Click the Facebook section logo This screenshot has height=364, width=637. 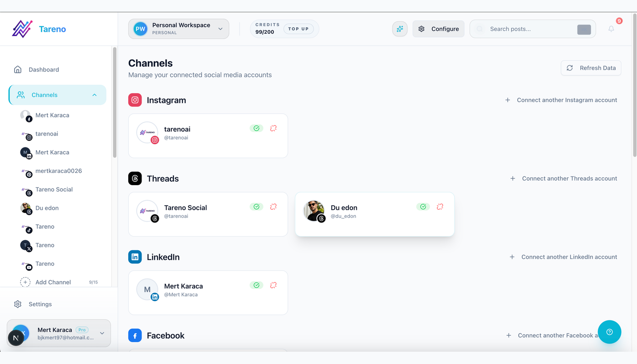[x=135, y=336]
